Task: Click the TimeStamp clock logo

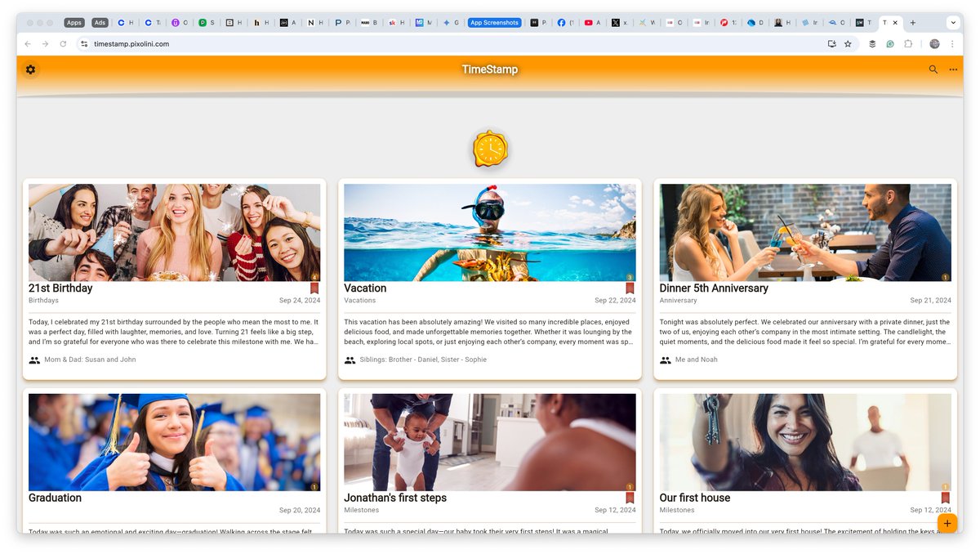Action: [x=490, y=149]
